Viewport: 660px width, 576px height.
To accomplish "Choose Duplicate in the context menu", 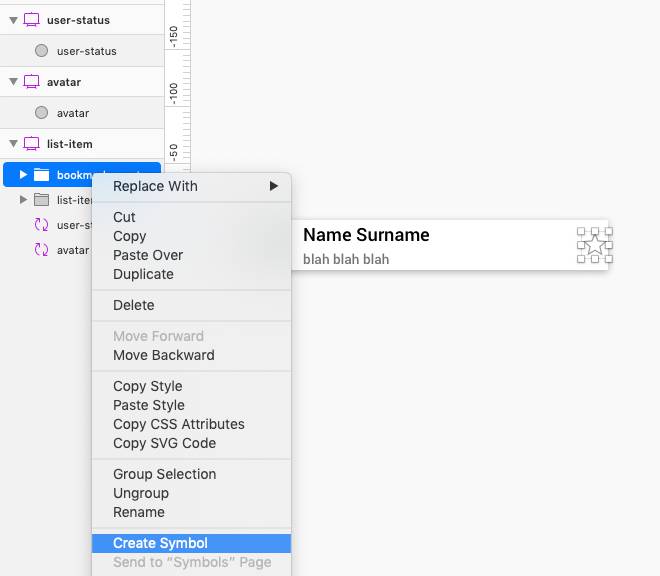I will tap(143, 274).
